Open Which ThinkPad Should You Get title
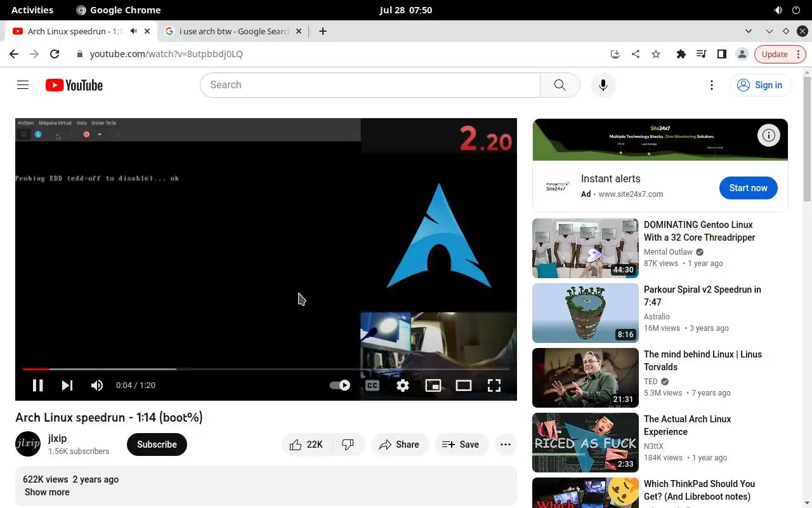The width and height of the screenshot is (812, 508). point(699,490)
